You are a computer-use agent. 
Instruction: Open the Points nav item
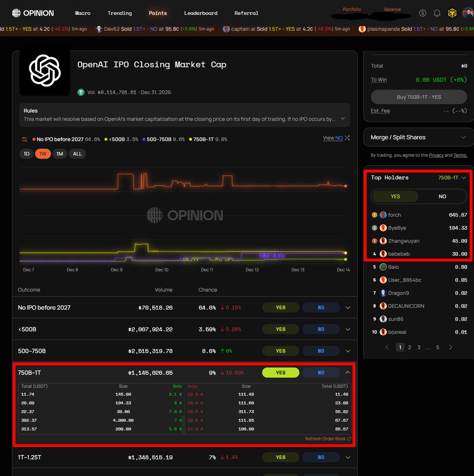pyautogui.click(x=157, y=13)
